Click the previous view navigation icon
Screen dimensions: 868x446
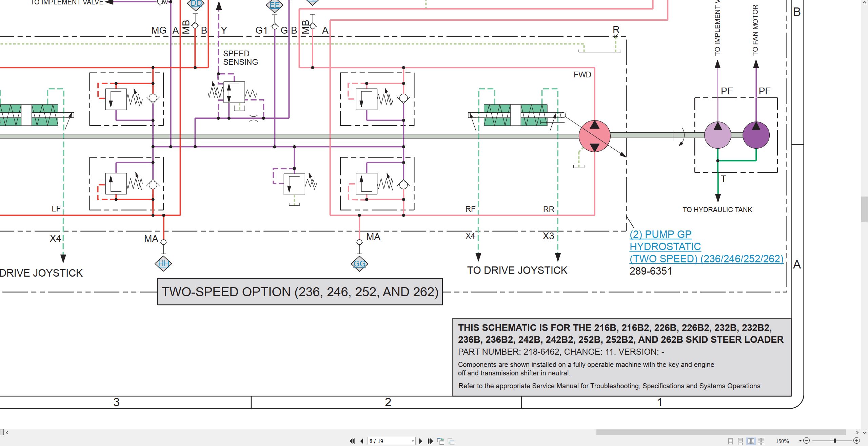(x=441, y=441)
